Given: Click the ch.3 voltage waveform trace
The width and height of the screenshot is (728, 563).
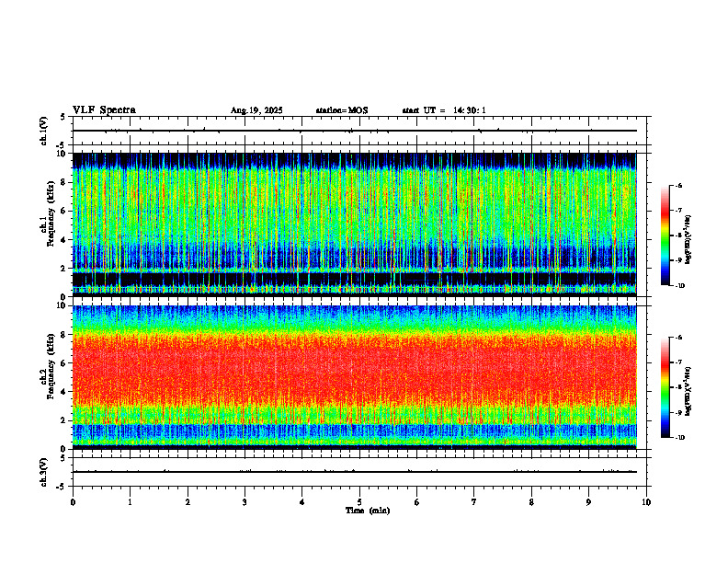Looking at the screenshot, I should [x=355, y=472].
